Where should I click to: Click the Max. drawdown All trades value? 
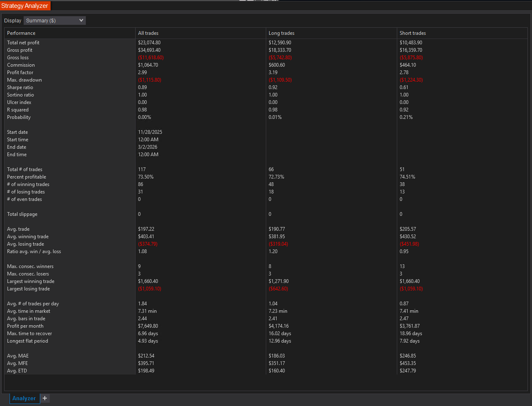pos(149,80)
